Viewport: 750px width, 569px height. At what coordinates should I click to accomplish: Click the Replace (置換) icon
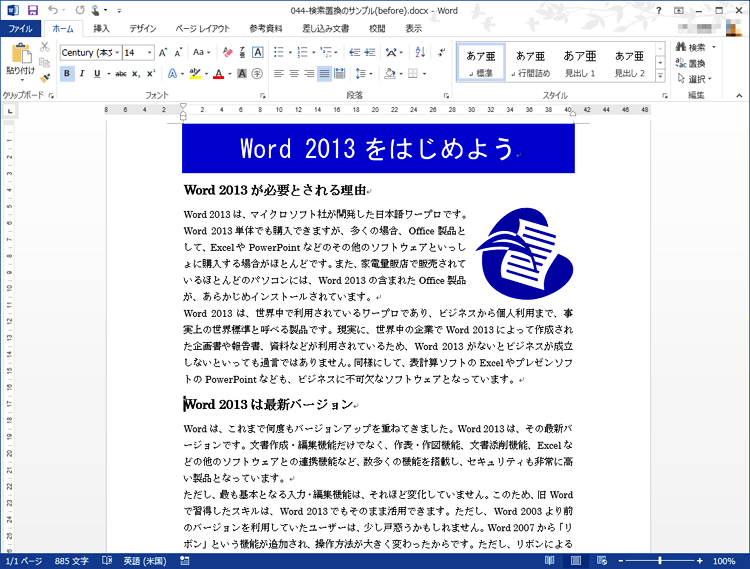[691, 63]
